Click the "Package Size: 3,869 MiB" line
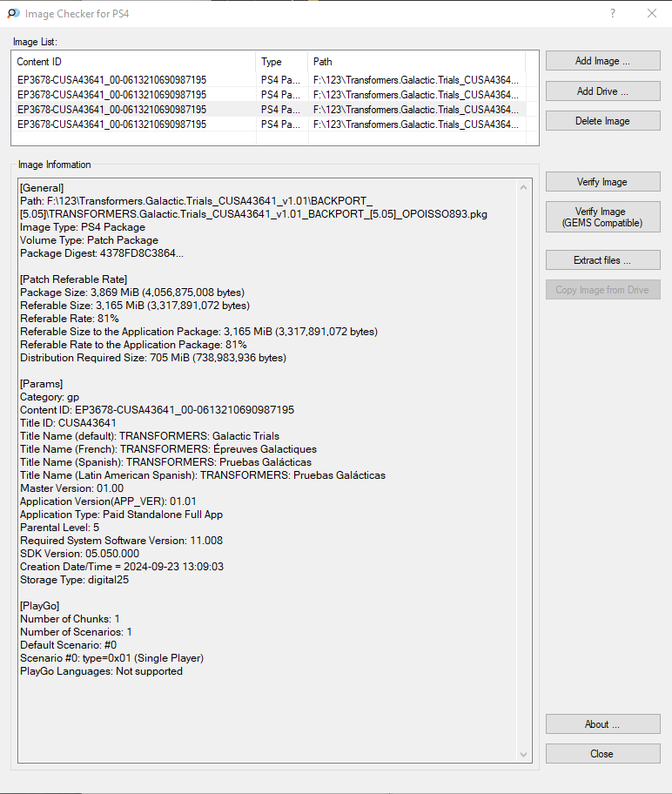 pyautogui.click(x=132, y=293)
